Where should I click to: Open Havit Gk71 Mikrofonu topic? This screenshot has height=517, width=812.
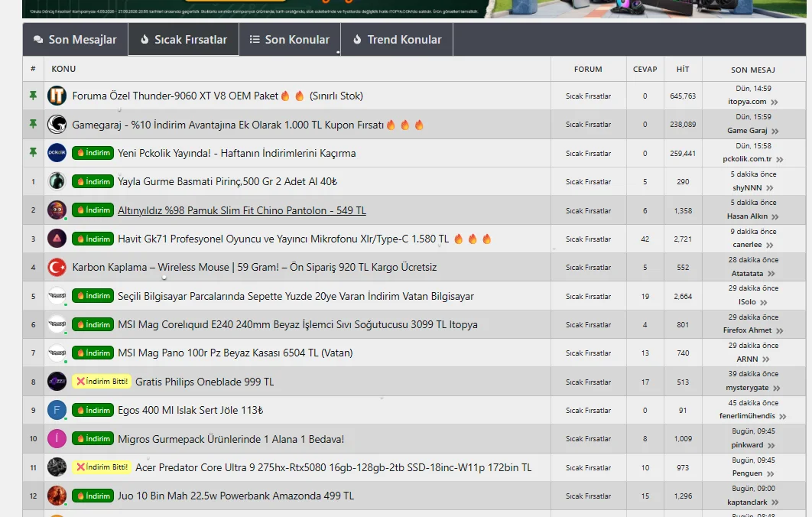tap(304, 239)
